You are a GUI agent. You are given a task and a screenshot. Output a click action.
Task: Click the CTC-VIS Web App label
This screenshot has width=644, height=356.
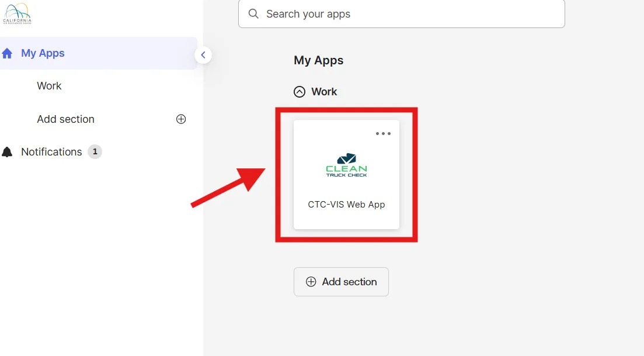[x=346, y=205]
